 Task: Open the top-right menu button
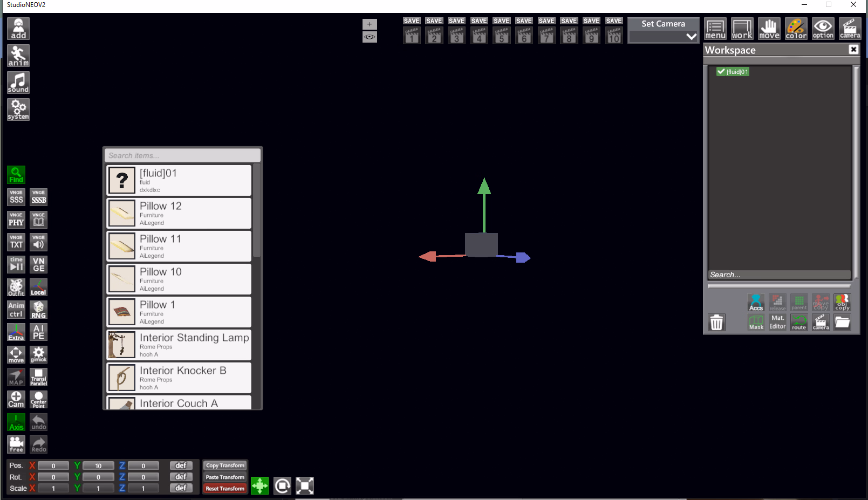(x=715, y=29)
